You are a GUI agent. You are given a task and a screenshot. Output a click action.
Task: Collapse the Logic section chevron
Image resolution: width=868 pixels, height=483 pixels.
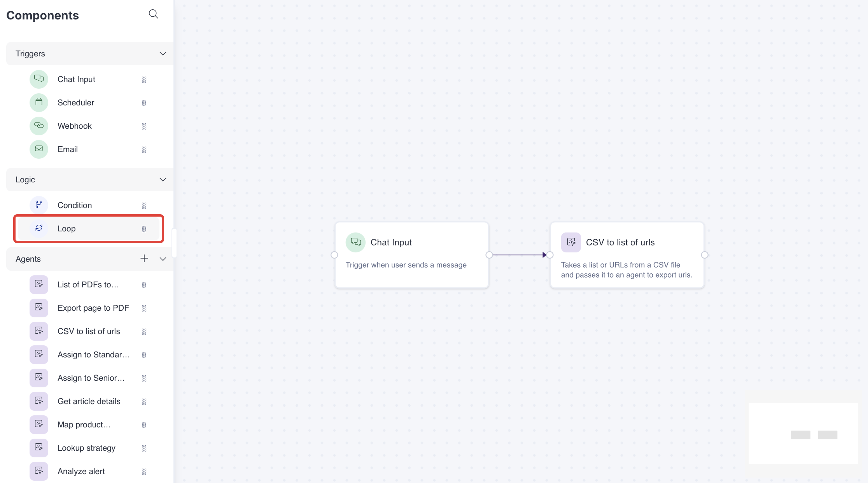tap(163, 180)
